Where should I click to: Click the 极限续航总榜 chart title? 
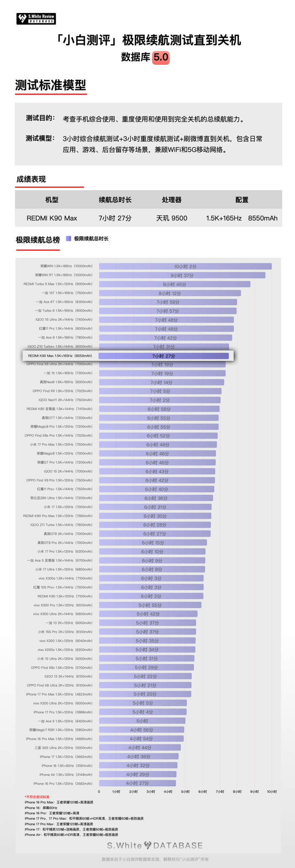(x=38, y=240)
